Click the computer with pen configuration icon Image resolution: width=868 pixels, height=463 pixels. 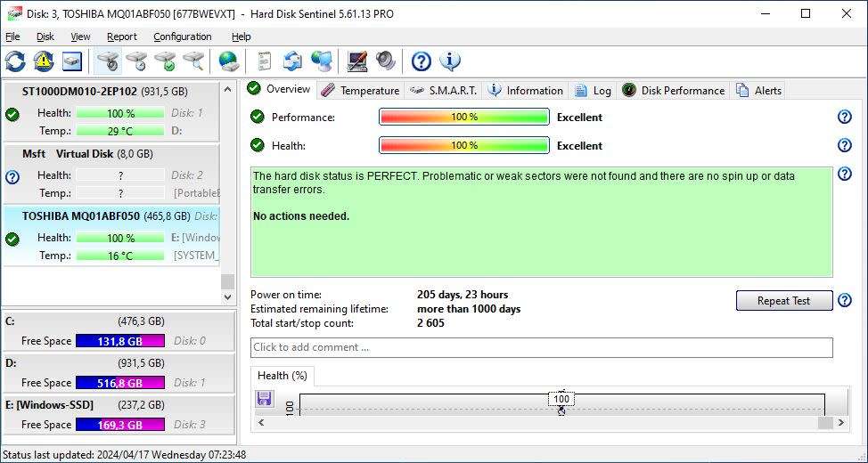point(357,61)
